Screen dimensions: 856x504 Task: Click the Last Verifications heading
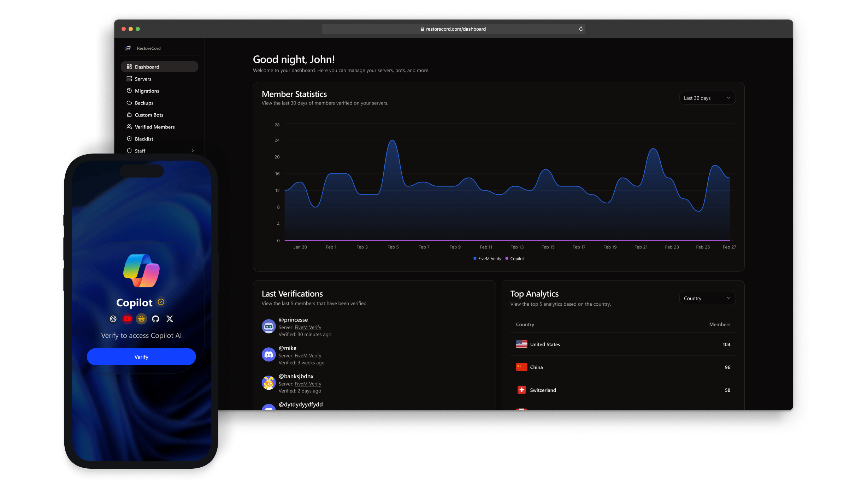pos(292,294)
